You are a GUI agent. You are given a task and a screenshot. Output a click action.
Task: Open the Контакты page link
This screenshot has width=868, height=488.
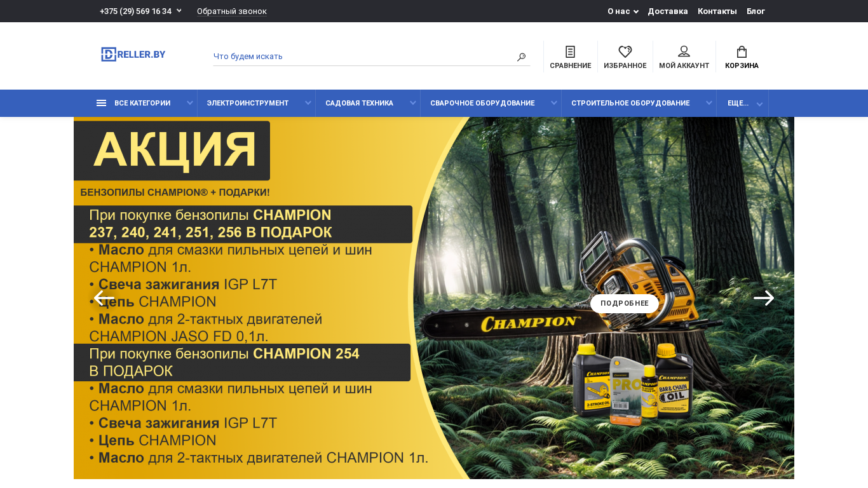click(717, 11)
